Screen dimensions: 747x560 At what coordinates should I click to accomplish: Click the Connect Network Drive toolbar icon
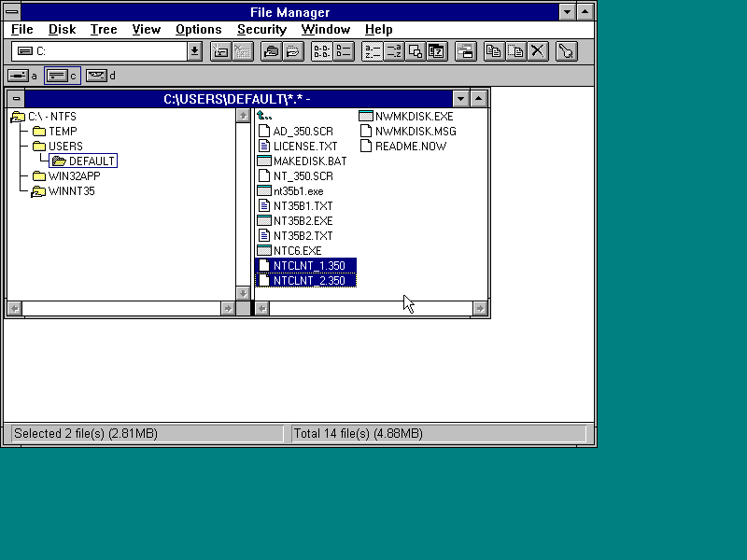(220, 51)
